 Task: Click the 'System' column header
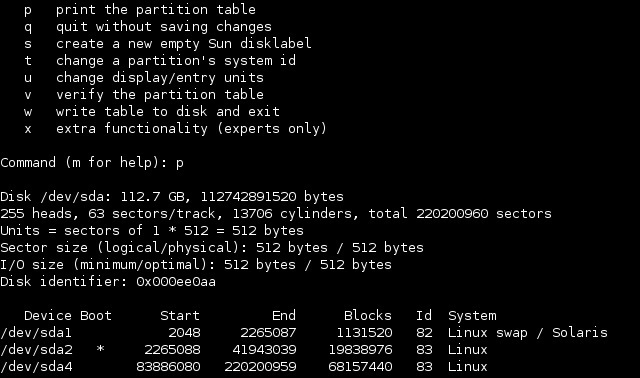472,316
